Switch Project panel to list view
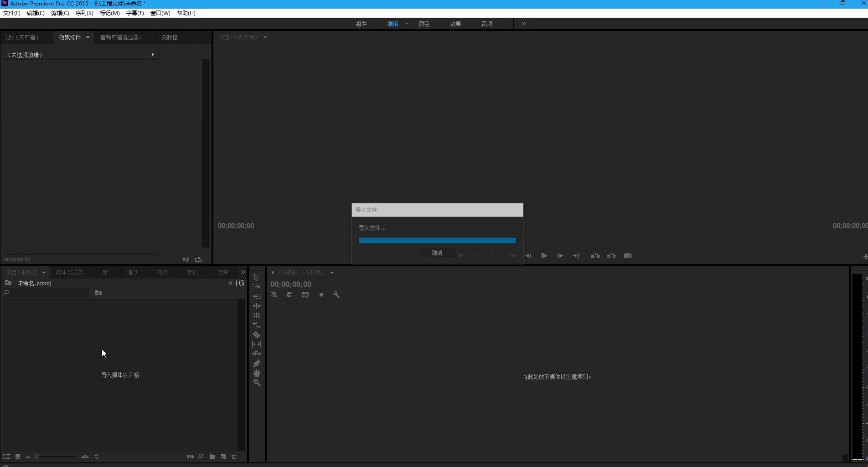This screenshot has height=467, width=868. pyautogui.click(x=6, y=457)
